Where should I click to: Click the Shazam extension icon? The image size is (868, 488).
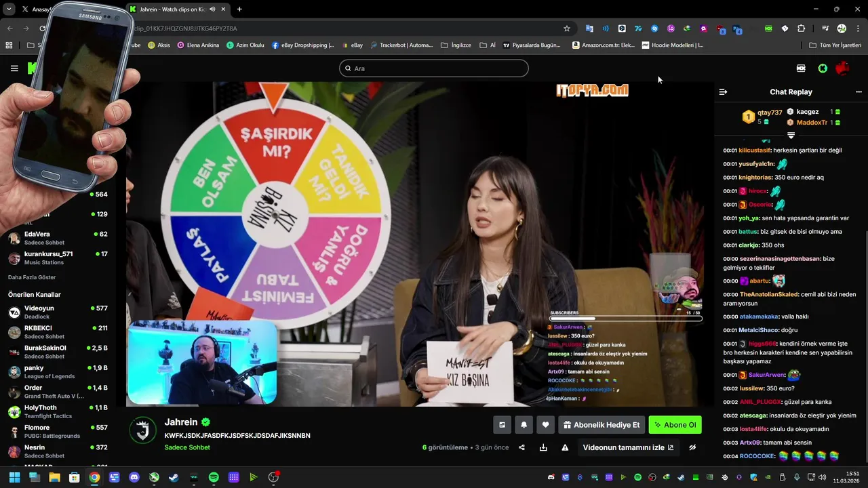click(654, 28)
